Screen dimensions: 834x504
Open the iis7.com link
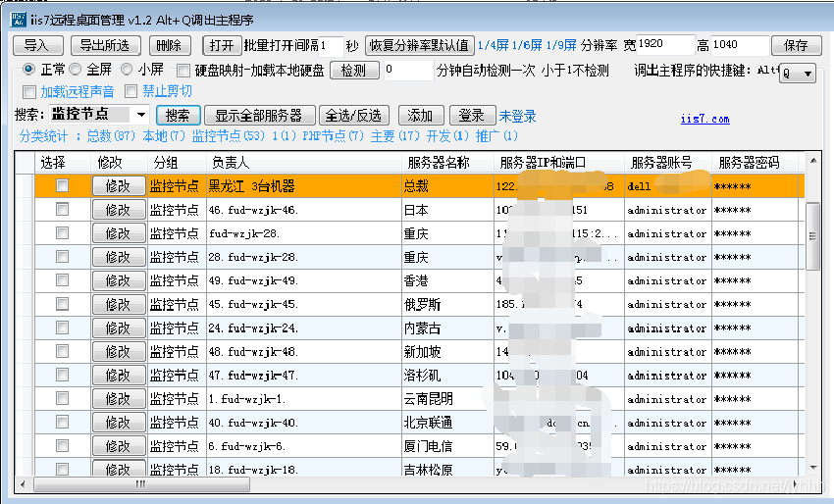point(704,119)
